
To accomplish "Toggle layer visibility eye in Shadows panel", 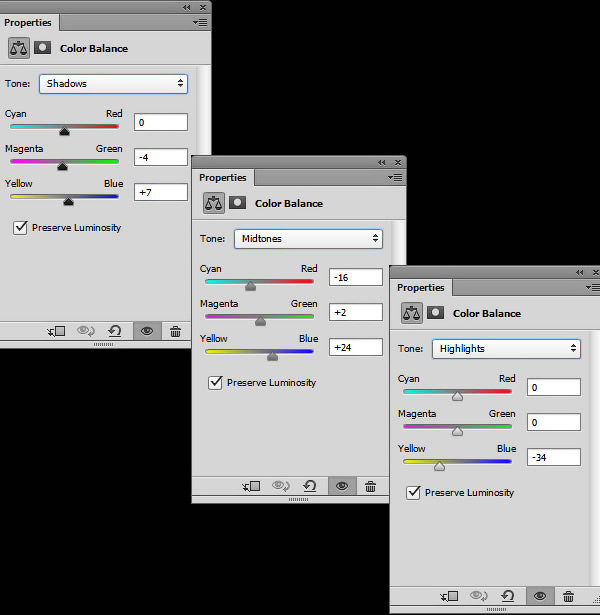I will pos(147,331).
